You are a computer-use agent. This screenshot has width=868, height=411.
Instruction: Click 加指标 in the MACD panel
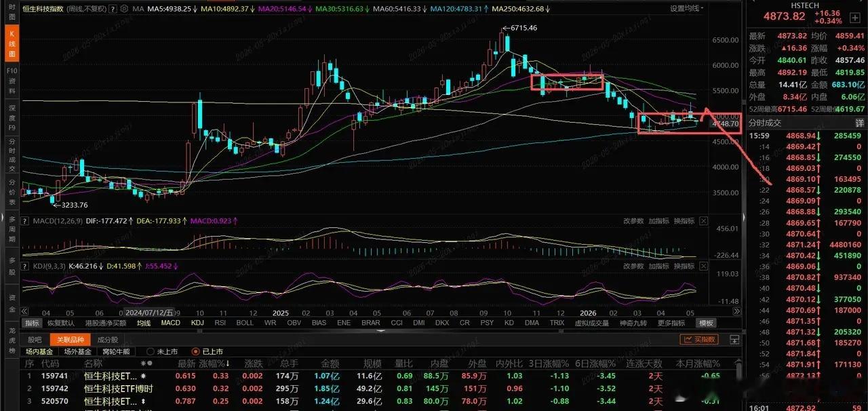pyautogui.click(x=658, y=221)
